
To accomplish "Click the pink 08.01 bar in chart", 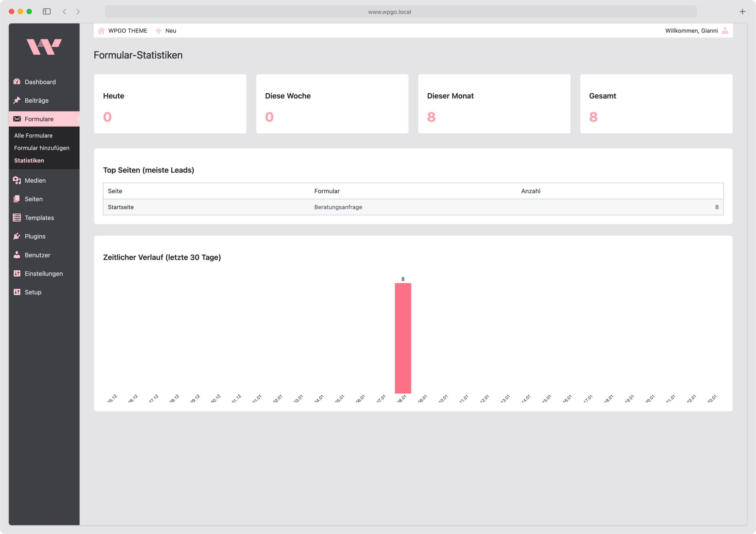I will [403, 338].
